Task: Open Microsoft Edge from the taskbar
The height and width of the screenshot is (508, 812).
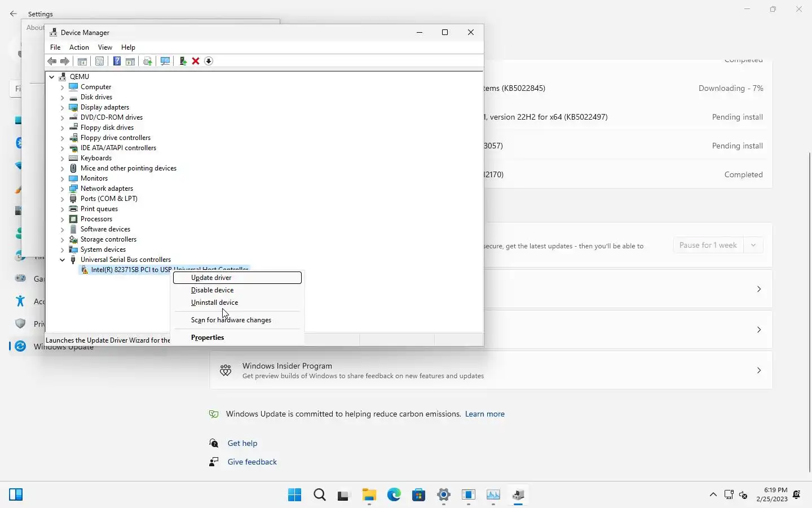Action: 394,495
